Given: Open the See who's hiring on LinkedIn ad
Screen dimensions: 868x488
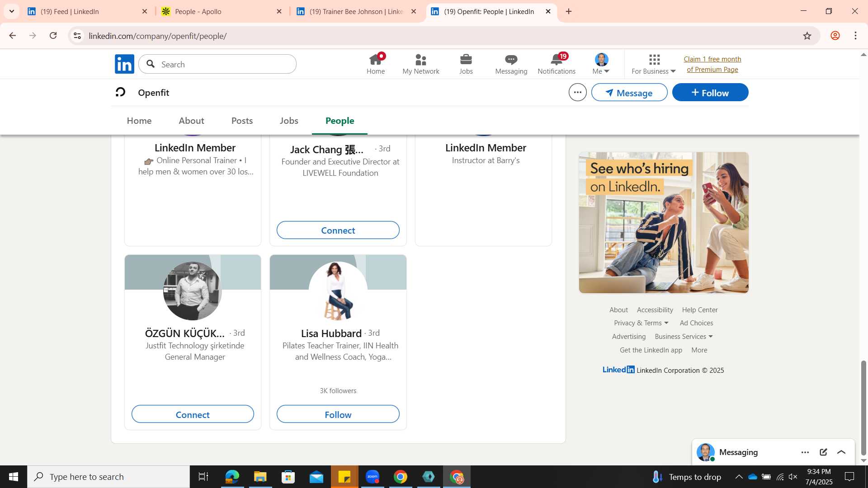Looking at the screenshot, I should coord(663,223).
